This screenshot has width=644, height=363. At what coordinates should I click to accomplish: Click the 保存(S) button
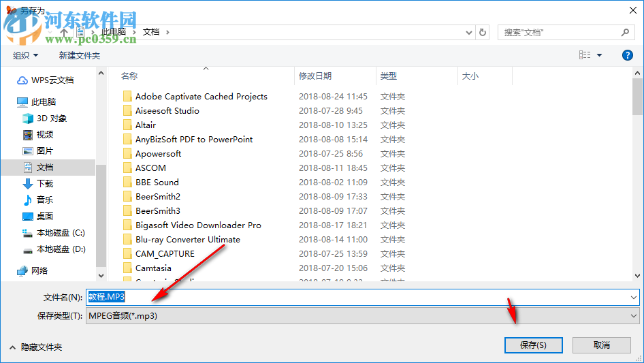533,345
